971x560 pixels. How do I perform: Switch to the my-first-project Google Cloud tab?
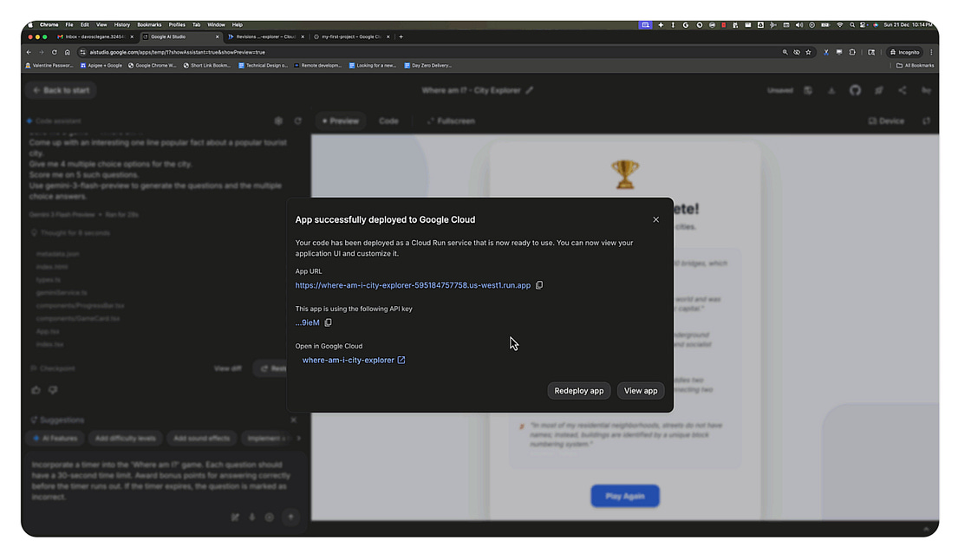tap(350, 36)
